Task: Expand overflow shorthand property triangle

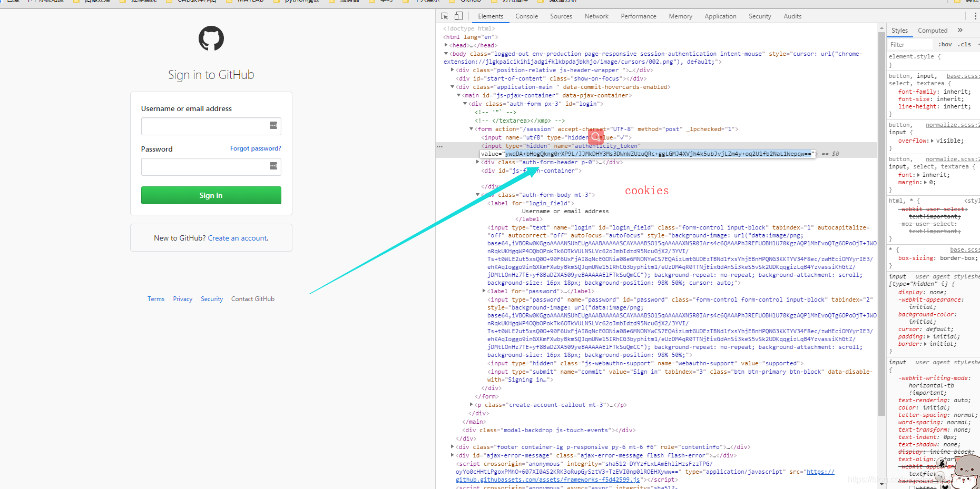Action: point(932,141)
